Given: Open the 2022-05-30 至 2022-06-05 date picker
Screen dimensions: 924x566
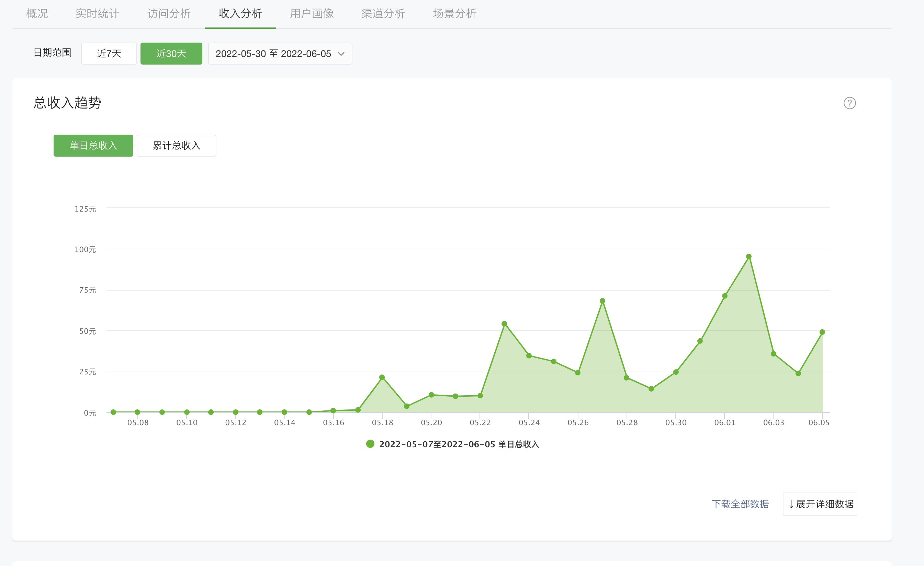Looking at the screenshot, I should [273, 54].
